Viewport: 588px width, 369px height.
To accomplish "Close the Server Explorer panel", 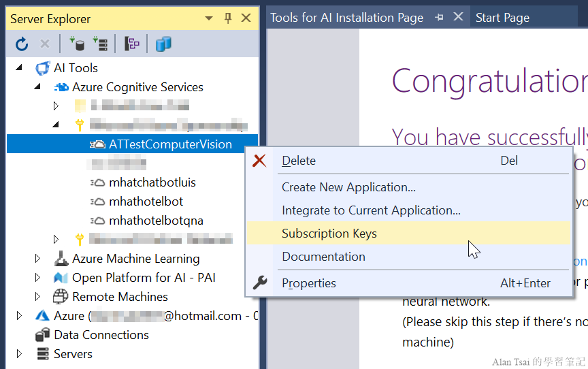I will tap(246, 18).
